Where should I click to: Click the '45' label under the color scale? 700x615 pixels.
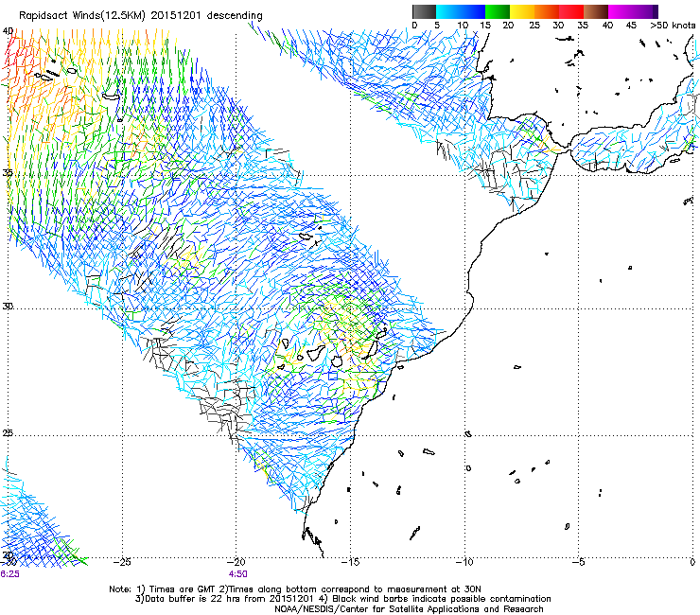click(631, 25)
